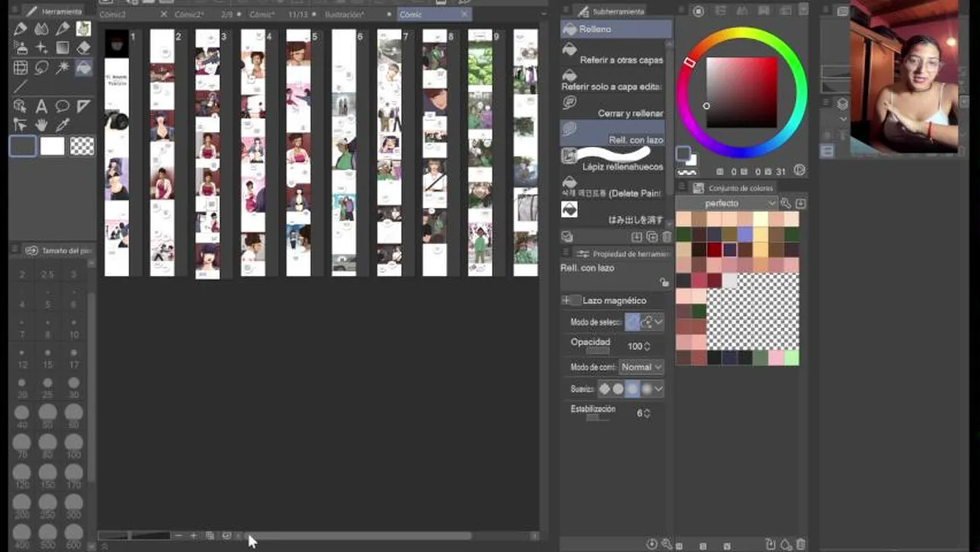This screenshot has height=552, width=980.
Task: Select the Ruler triangle tool
Action: [84, 106]
